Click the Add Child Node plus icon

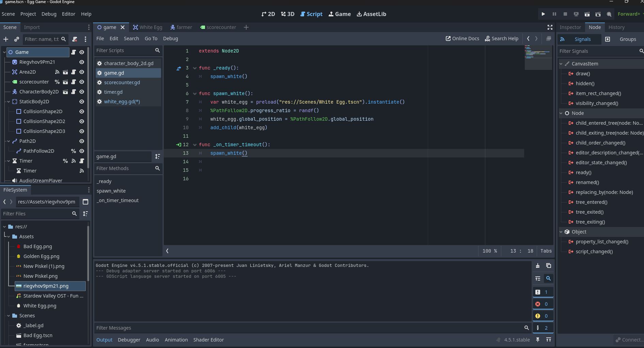click(x=6, y=39)
